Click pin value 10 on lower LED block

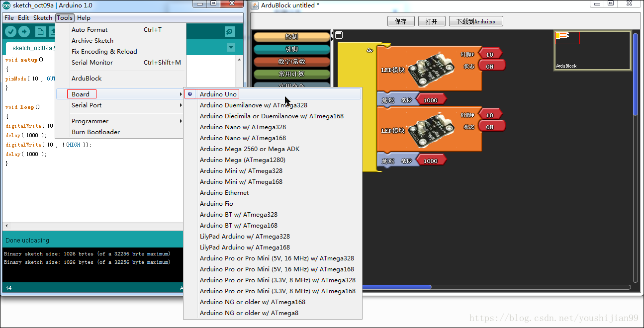pos(490,115)
